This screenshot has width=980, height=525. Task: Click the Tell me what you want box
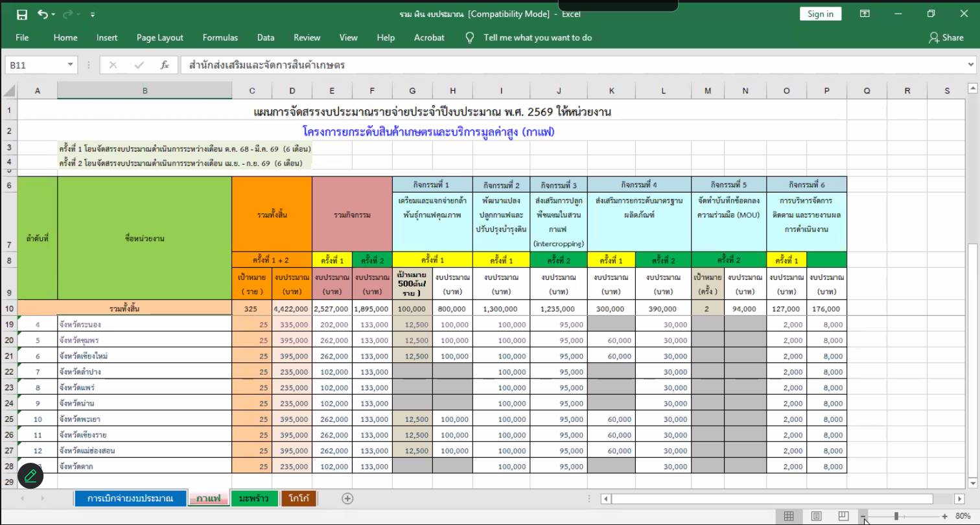click(537, 38)
